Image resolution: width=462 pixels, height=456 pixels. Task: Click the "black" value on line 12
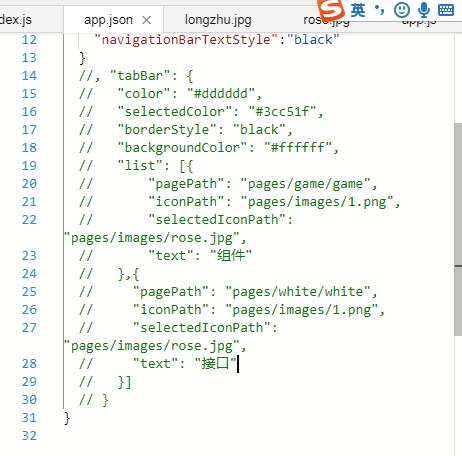[313, 40]
